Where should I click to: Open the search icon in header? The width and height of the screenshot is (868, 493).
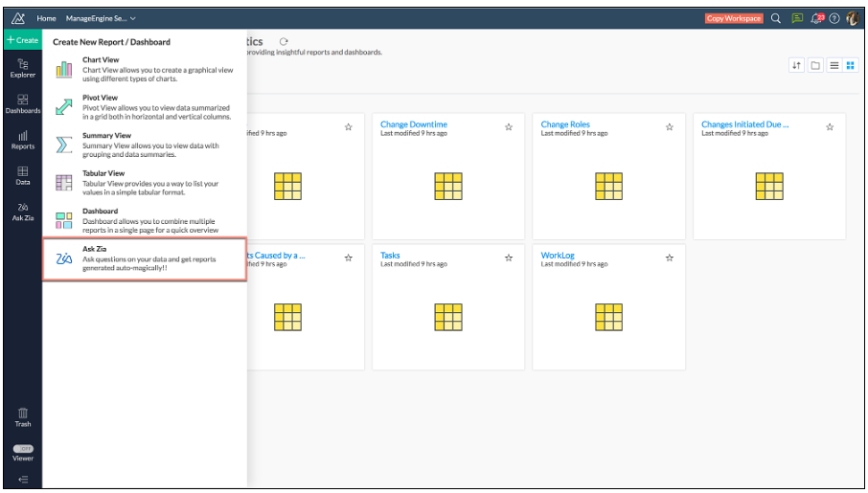776,18
